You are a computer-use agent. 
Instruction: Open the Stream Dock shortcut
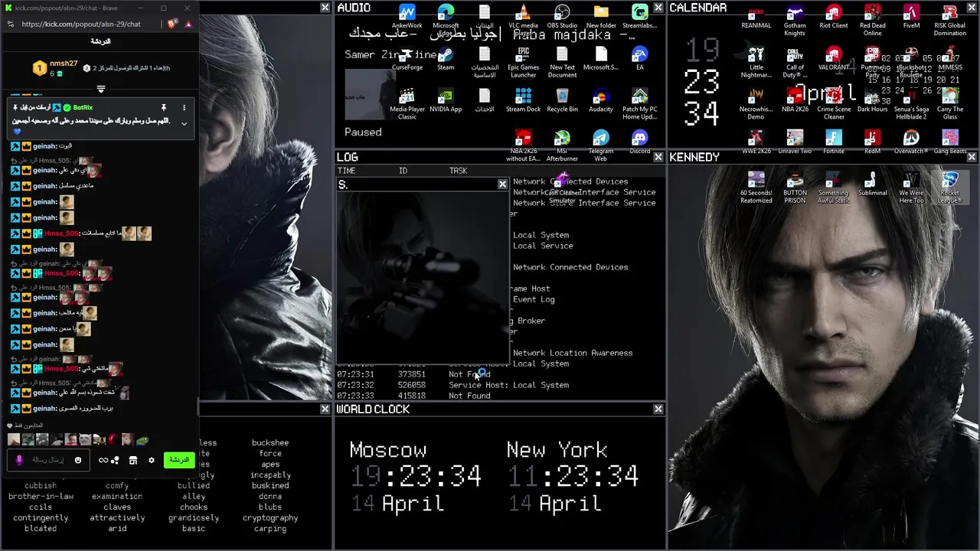point(524,101)
